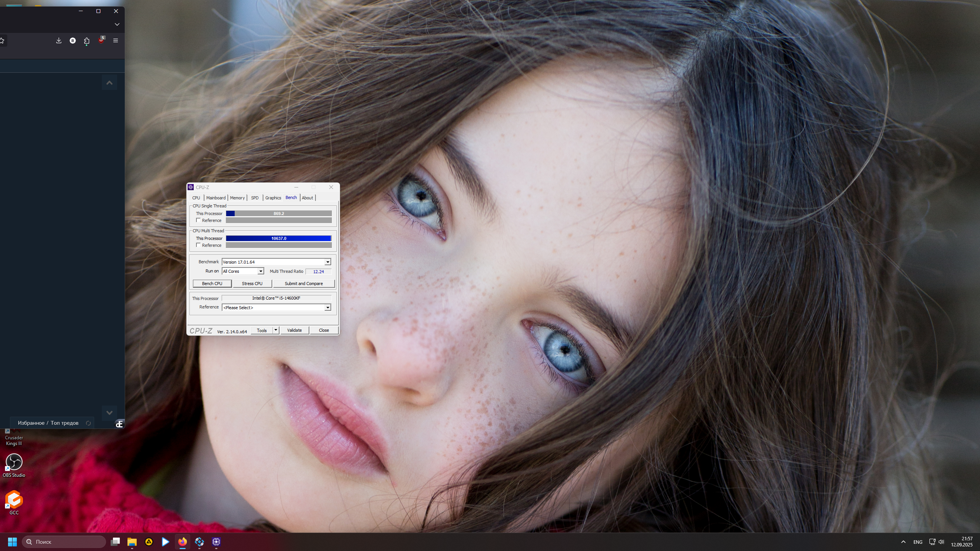Viewport: 980px width, 551px height.
Task: Switch to the Mainboard tab
Action: coord(216,198)
